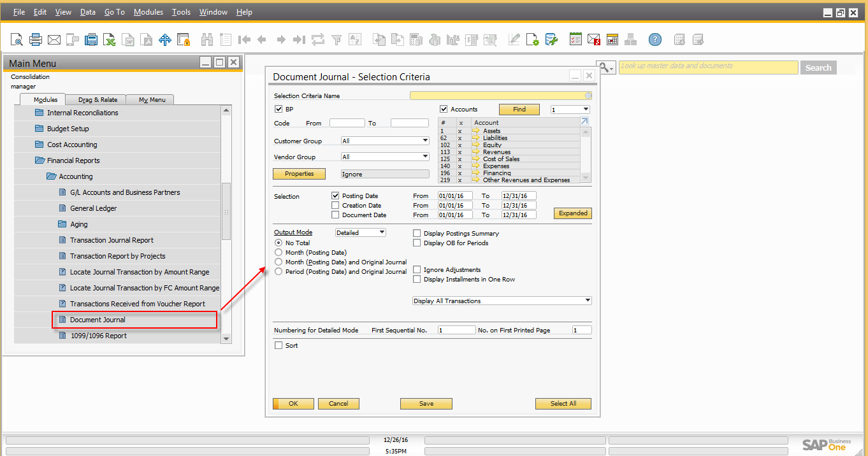The height and width of the screenshot is (456, 868).
Task: Click the Lock Screen toolbar icon
Action: 184,40
